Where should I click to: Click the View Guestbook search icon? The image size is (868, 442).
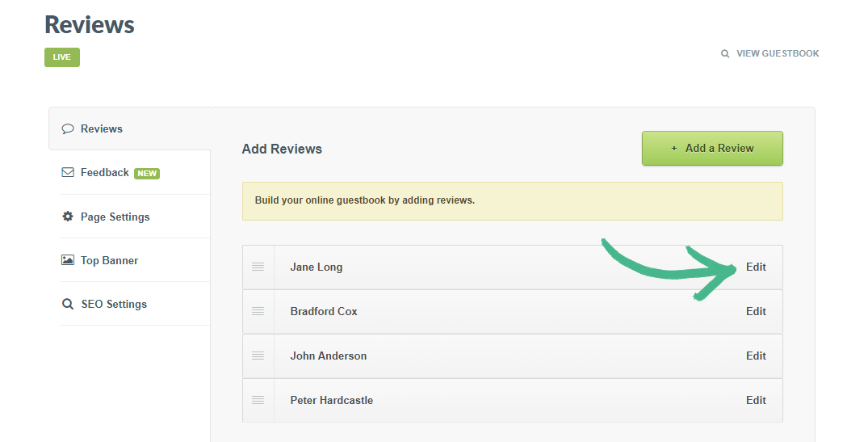725,54
